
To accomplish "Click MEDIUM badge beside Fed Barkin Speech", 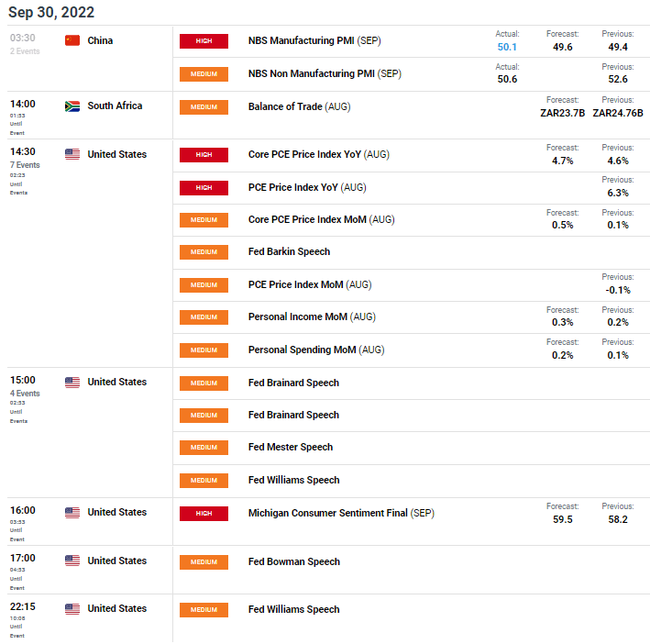I will click(x=204, y=251).
